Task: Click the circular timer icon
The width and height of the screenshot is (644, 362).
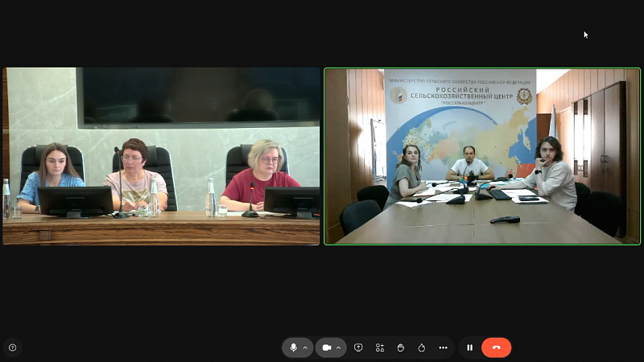Action: (x=422, y=348)
